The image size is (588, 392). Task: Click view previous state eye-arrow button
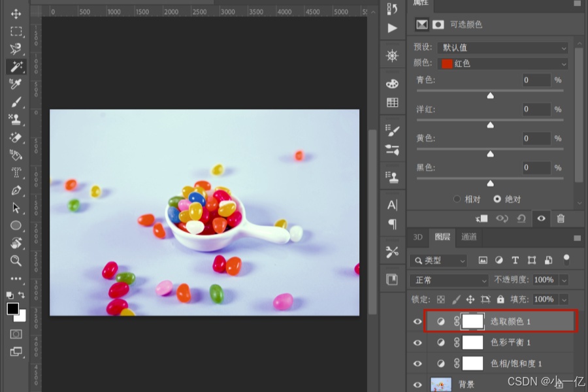[x=502, y=219]
